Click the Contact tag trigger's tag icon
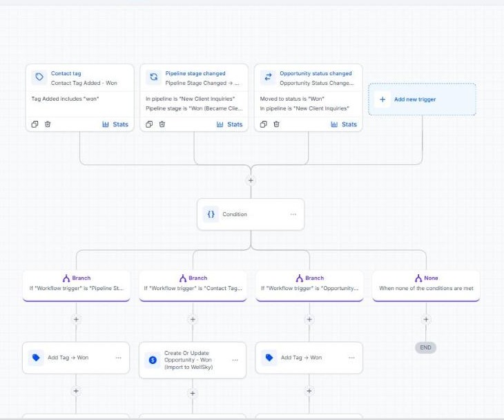Image resolution: width=504 pixels, height=420 pixels. (39, 77)
